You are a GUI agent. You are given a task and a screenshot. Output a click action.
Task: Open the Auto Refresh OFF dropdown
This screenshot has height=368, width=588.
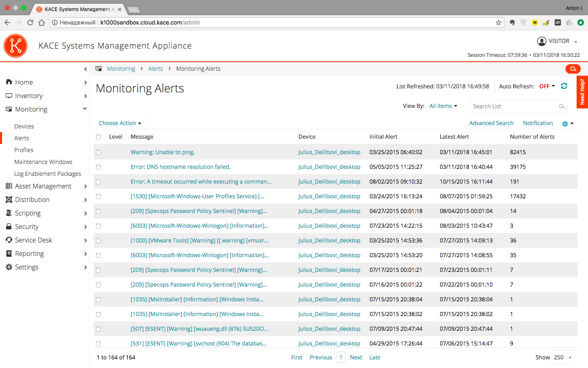click(x=547, y=86)
